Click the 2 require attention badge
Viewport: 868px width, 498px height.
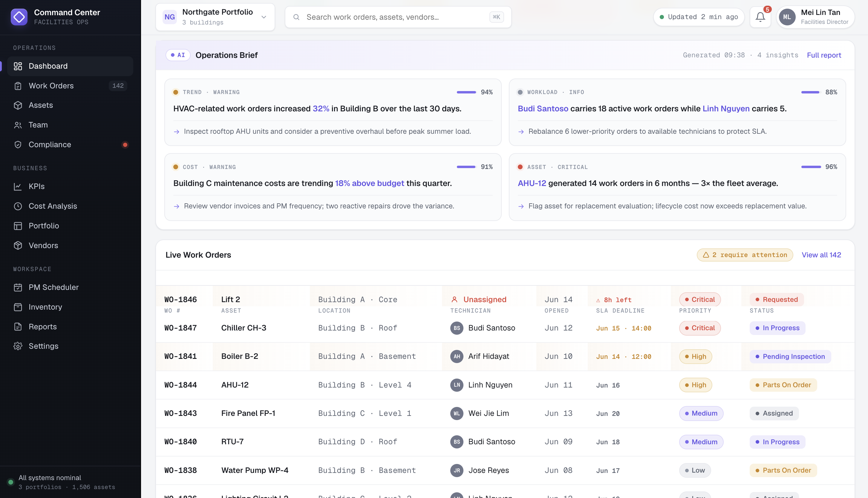745,255
